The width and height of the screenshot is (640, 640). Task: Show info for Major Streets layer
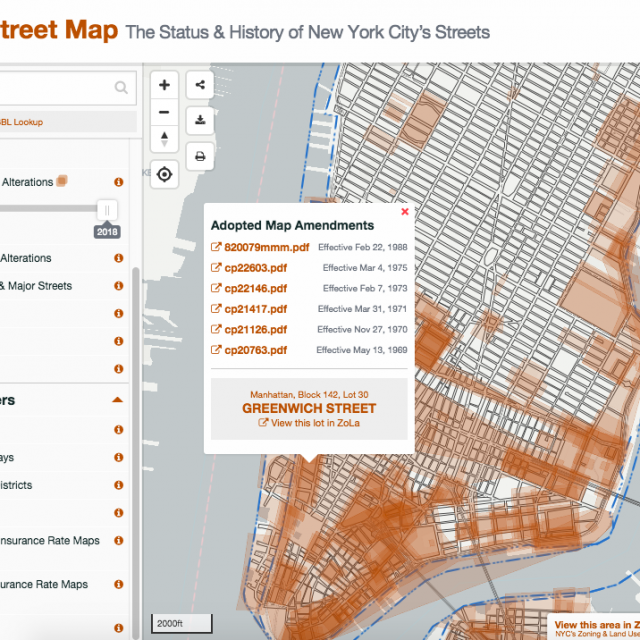tap(119, 286)
